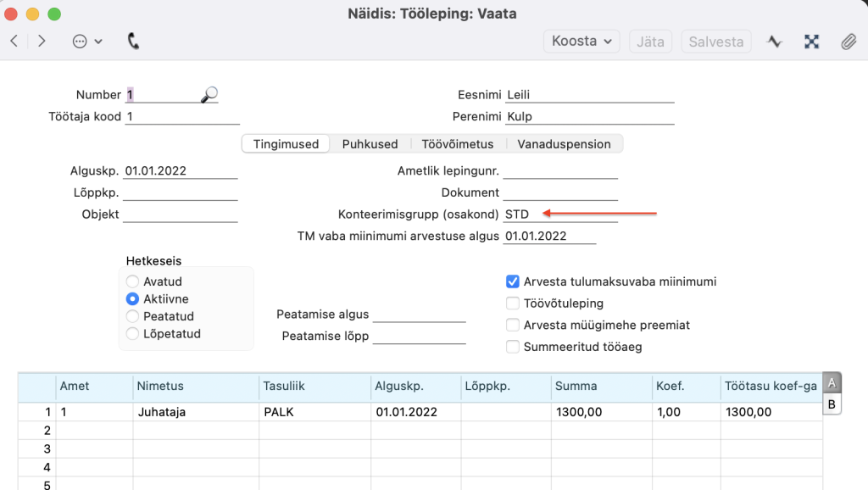This screenshot has height=490, width=868.
Task: Click the Jäta button
Action: click(650, 41)
